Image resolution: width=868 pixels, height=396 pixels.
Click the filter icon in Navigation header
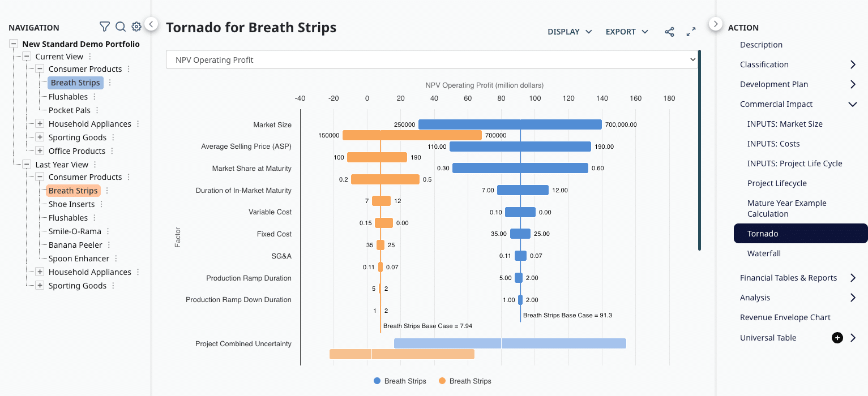(x=104, y=27)
